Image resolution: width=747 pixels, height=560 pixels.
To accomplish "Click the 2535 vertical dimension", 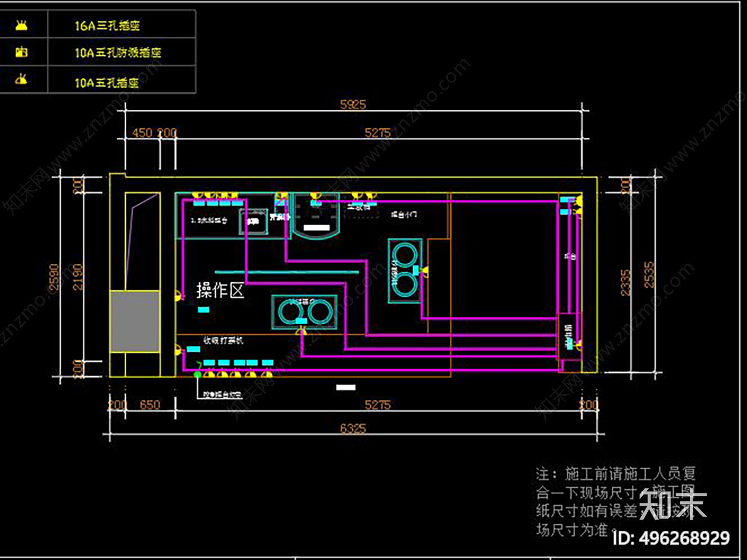I will [649, 275].
